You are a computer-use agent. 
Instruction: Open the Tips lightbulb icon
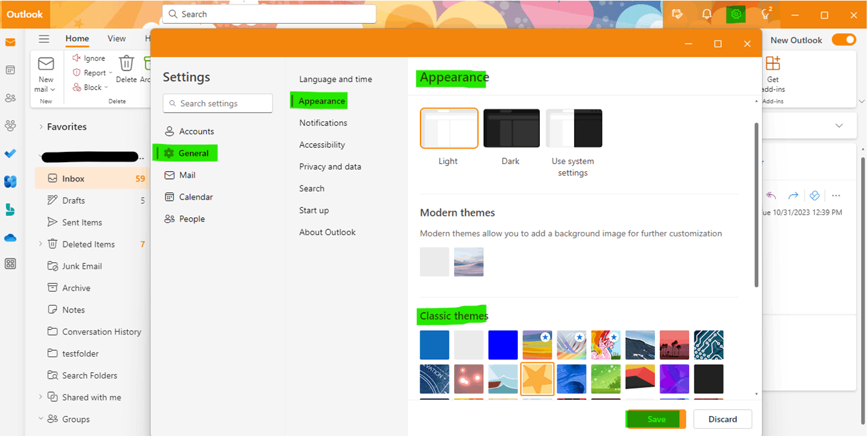(766, 14)
